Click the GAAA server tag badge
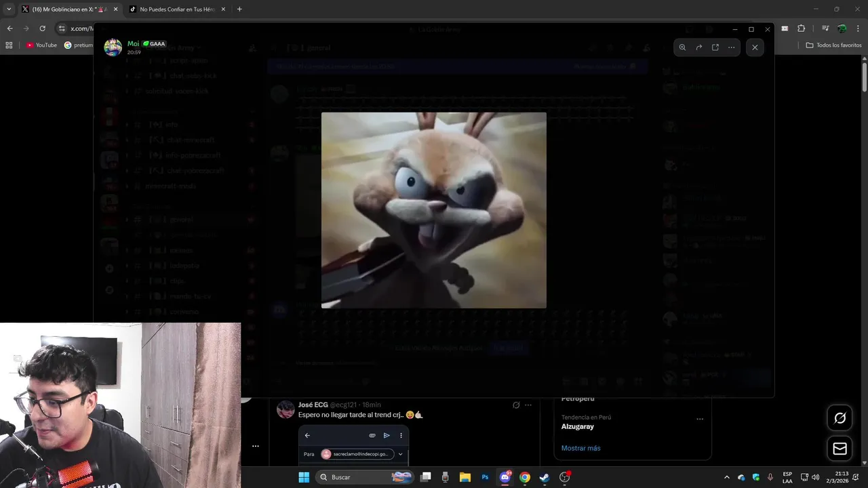This screenshot has width=868, height=488. tap(154, 43)
